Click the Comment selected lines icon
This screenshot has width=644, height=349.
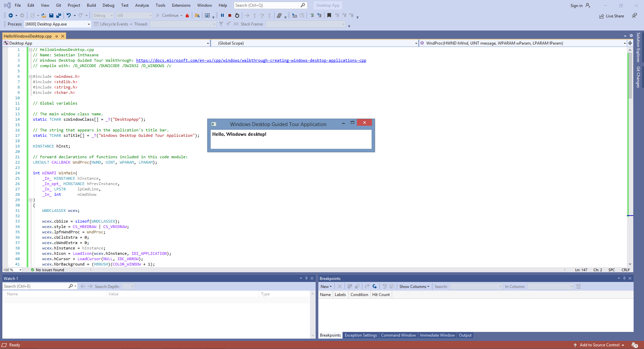(312, 15)
